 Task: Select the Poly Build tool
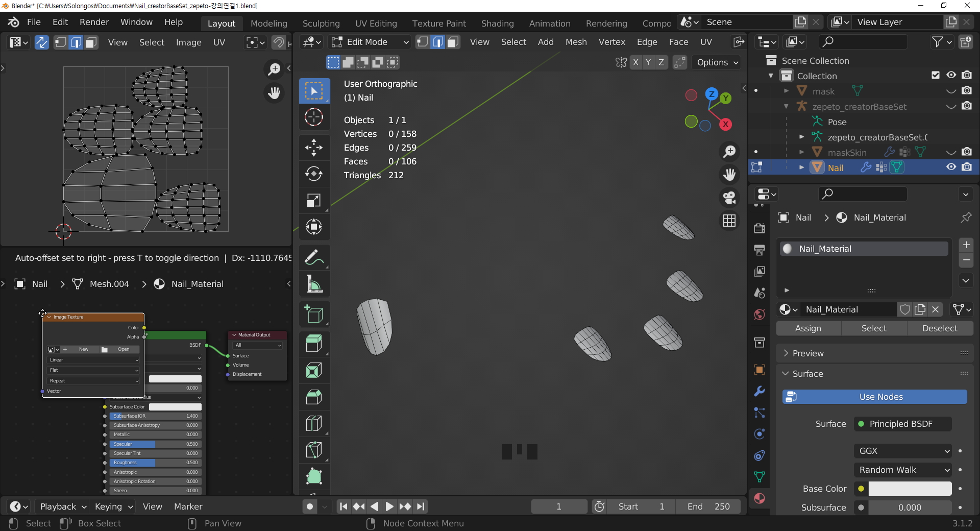point(314,476)
